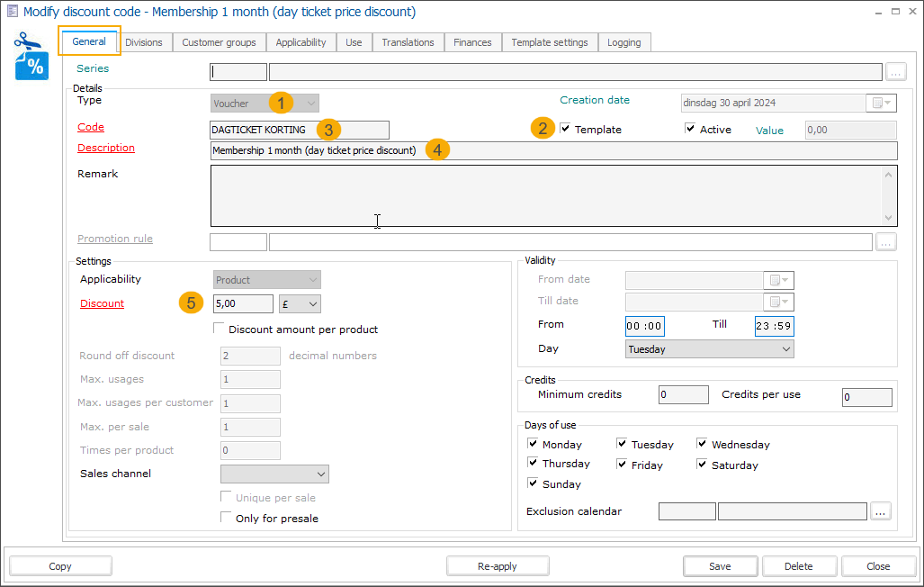Open the Exclusion calendar browse button
924x587 pixels.
tap(881, 511)
